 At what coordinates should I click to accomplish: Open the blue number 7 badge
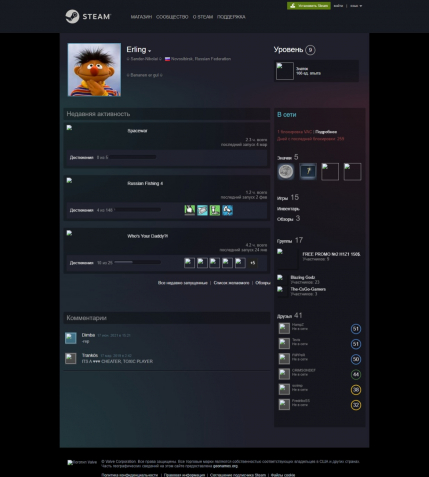pos(308,171)
